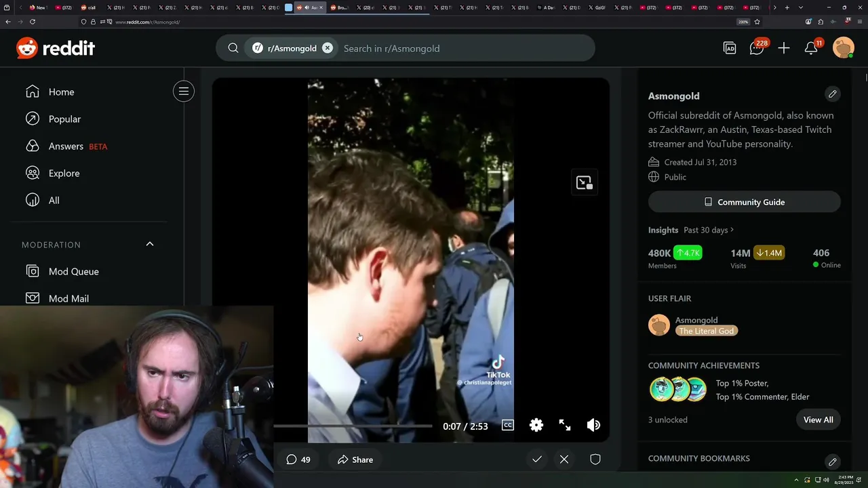Approve the post with checkmark icon
The image size is (868, 488).
(537, 460)
